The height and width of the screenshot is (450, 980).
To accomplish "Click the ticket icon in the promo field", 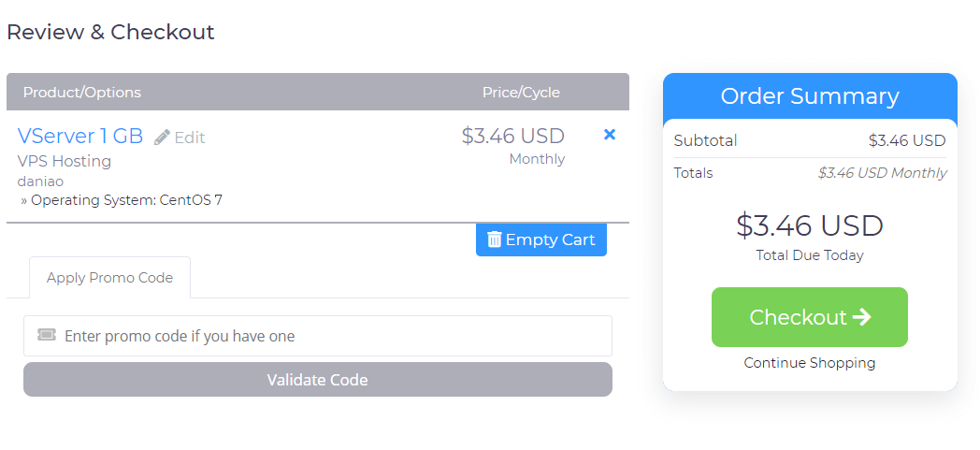I will [x=47, y=335].
